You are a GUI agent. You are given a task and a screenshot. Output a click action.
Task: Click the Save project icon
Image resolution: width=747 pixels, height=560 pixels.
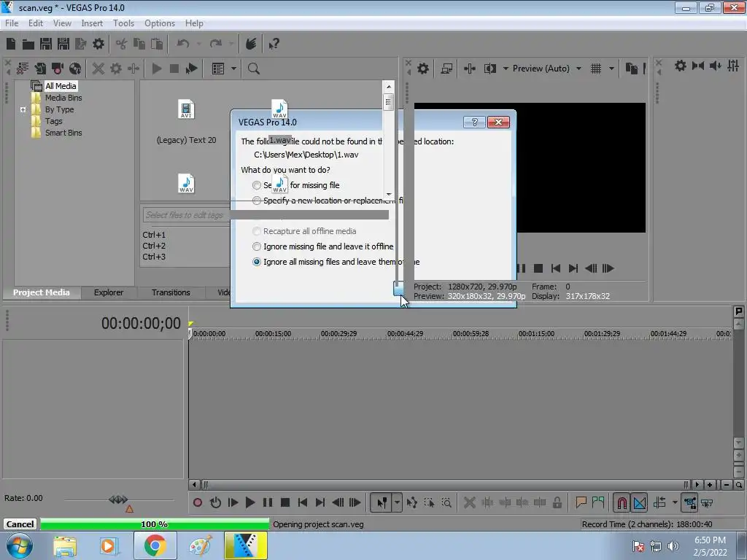(46, 44)
